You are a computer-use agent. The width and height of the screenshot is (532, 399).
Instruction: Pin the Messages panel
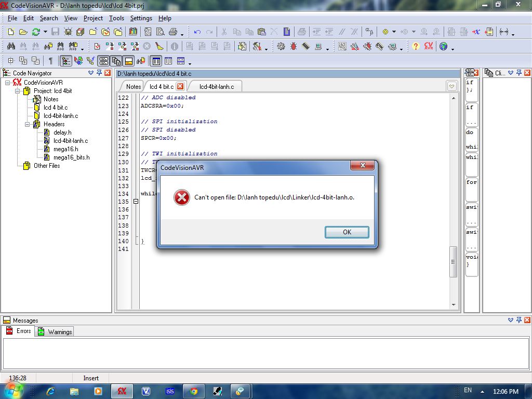click(519, 320)
